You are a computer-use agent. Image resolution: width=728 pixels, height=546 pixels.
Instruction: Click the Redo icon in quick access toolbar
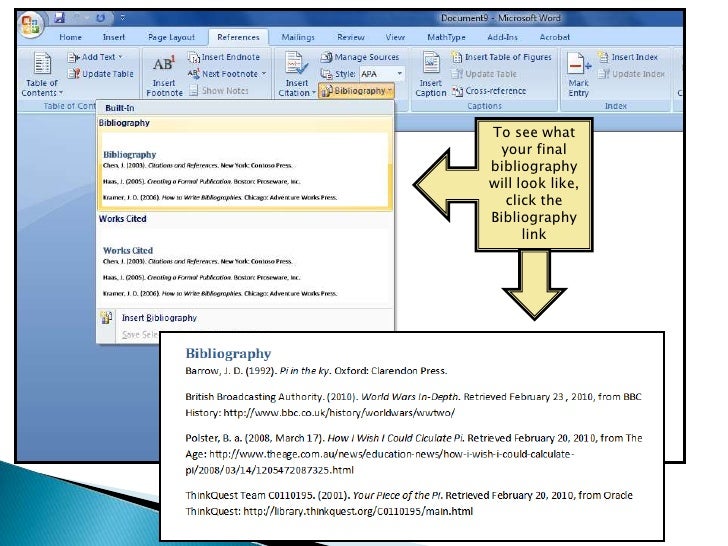[100, 18]
